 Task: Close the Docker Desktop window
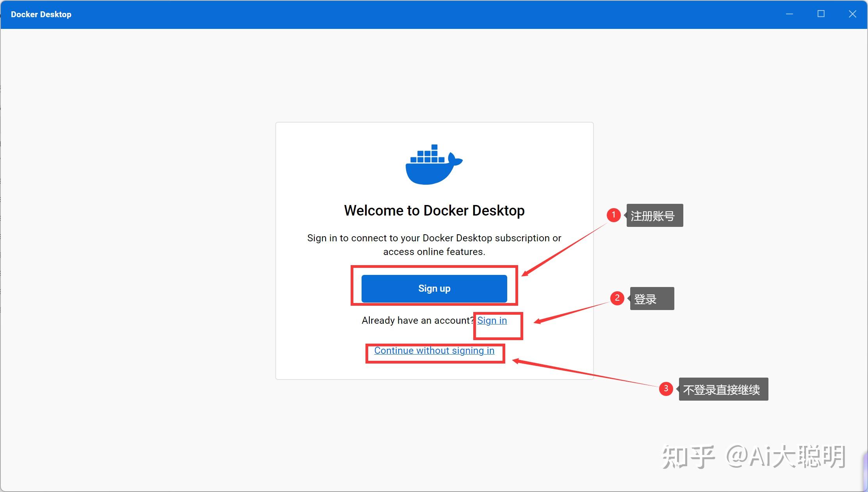[852, 14]
